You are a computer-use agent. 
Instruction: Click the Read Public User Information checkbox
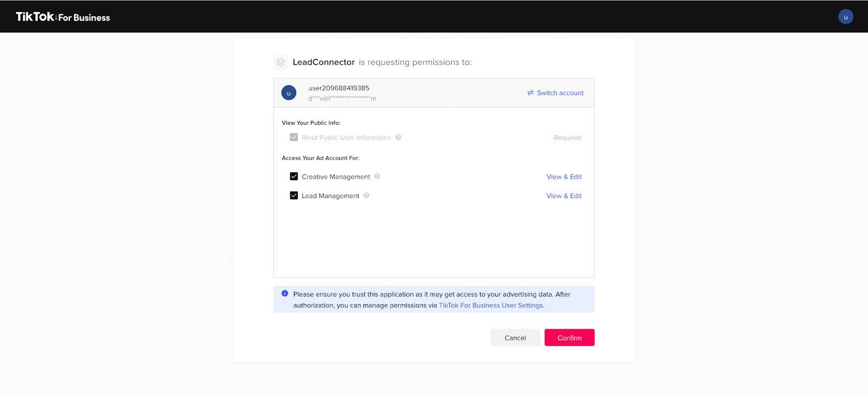tap(294, 137)
